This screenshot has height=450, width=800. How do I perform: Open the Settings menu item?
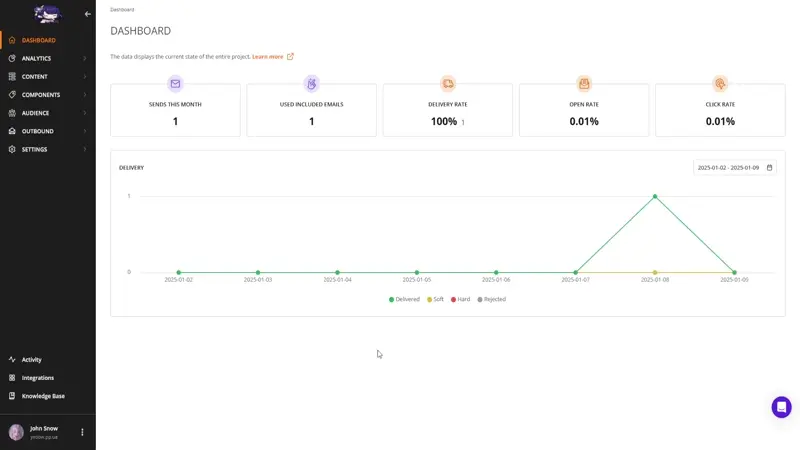click(36, 149)
